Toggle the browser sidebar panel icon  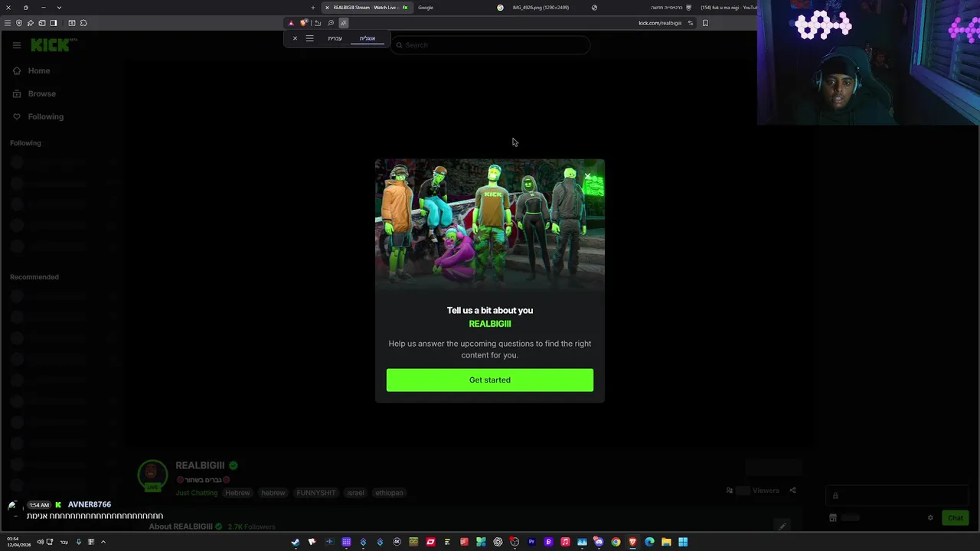(x=54, y=23)
